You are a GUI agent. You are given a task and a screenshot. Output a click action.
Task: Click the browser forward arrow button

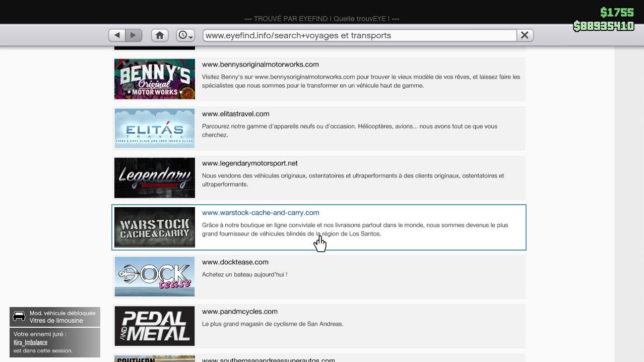pos(134,35)
